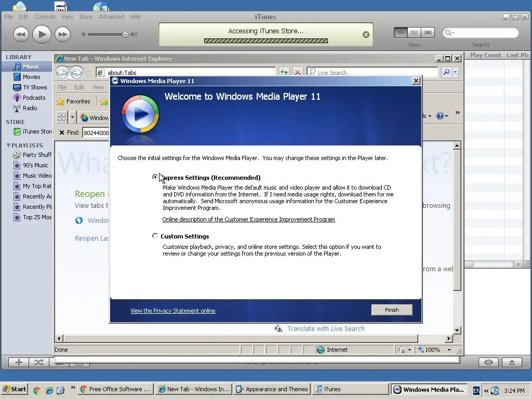Open Windows Start menu
Screen dimensions: 532x399
coord(15,389)
